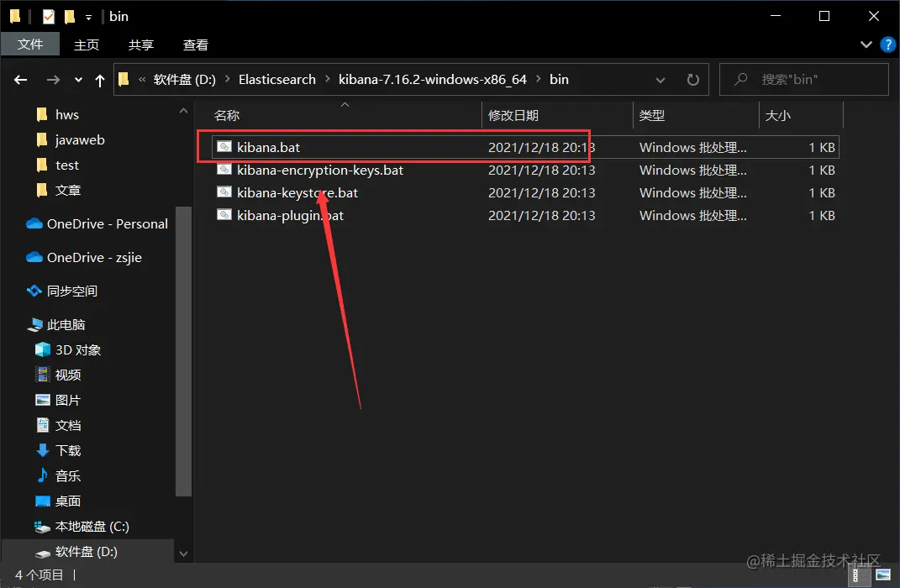Open the Customize Quick Access Toolbar dropdown
900x588 pixels.
point(88,17)
